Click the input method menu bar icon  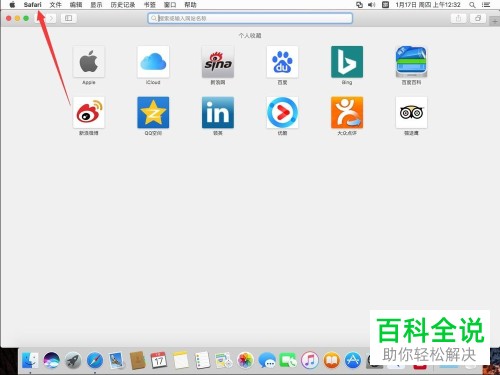pyautogui.click(x=385, y=5)
